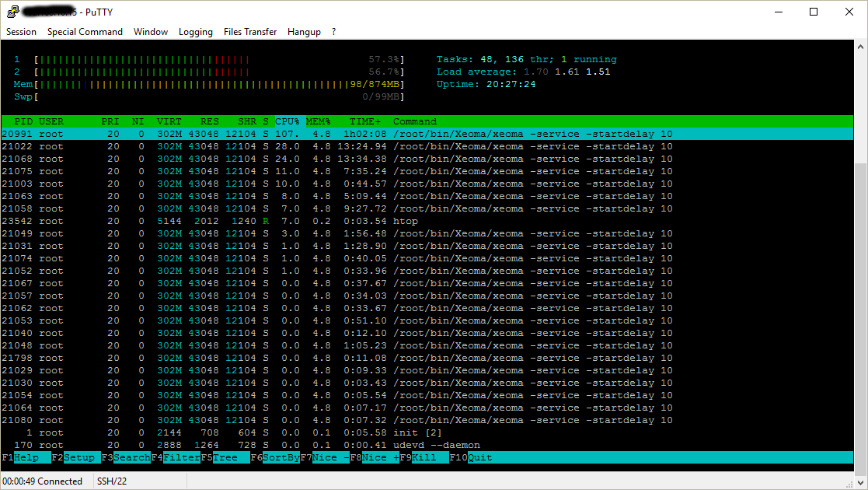Viewport: 868px width, 490px height.
Task: Sort by the MEM% column header
Action: pos(319,121)
